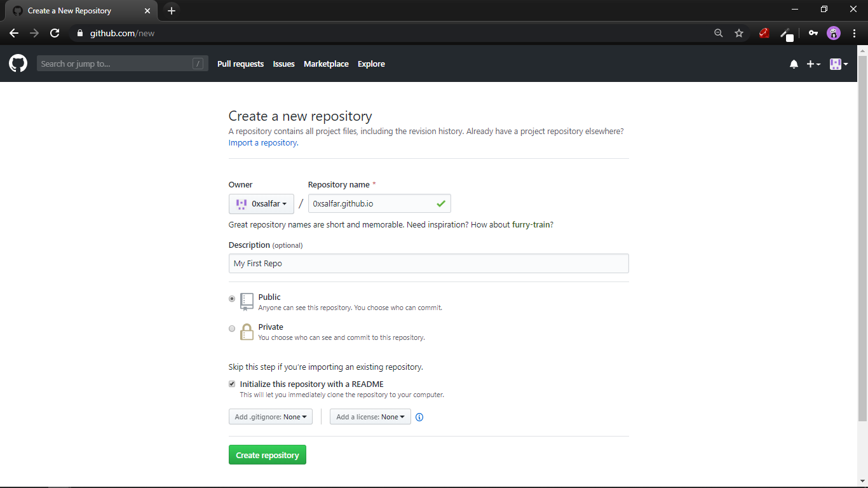
Task: Open the Add .gitignore dropdown
Action: click(271, 417)
